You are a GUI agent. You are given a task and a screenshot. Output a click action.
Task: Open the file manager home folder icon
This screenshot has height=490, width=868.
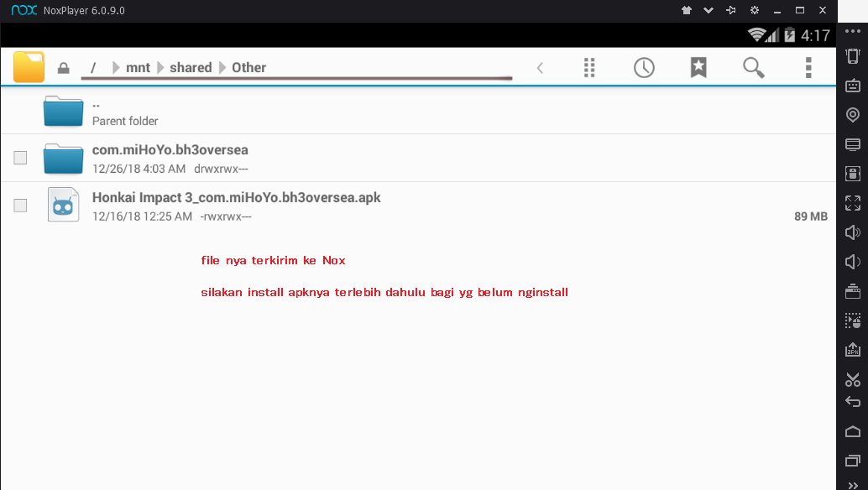(x=29, y=67)
